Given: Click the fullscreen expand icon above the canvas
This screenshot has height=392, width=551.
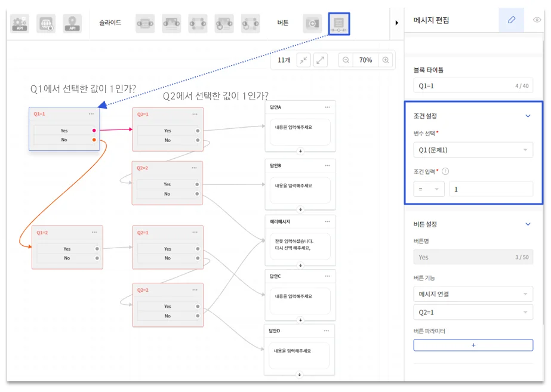Looking at the screenshot, I should (x=320, y=60).
